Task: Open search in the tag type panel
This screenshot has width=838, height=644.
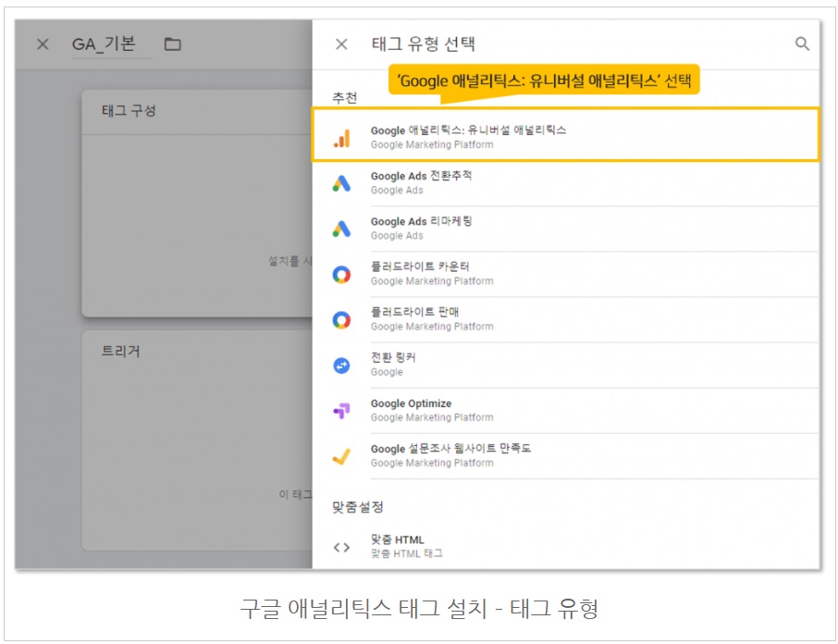Action: click(x=802, y=43)
